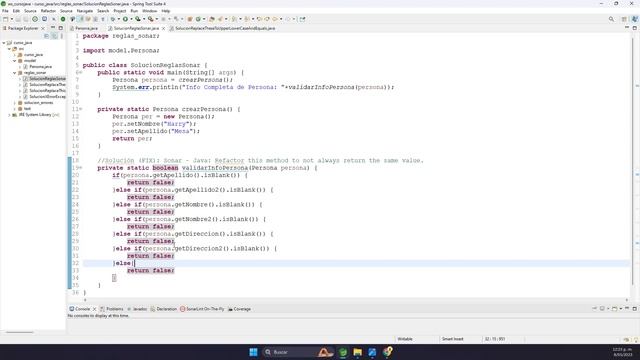Minimize the Package Explorer panel
The width and height of the screenshot is (640, 360).
pyautogui.click(x=53, y=28)
